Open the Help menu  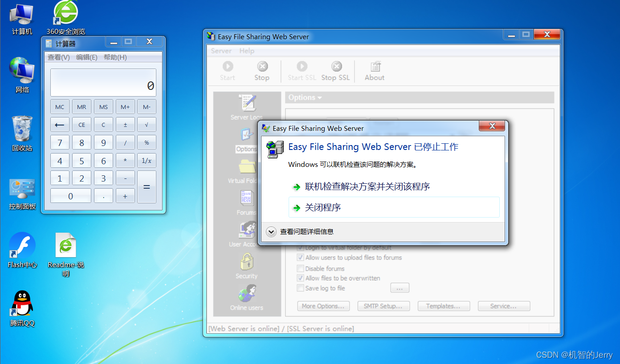point(247,51)
